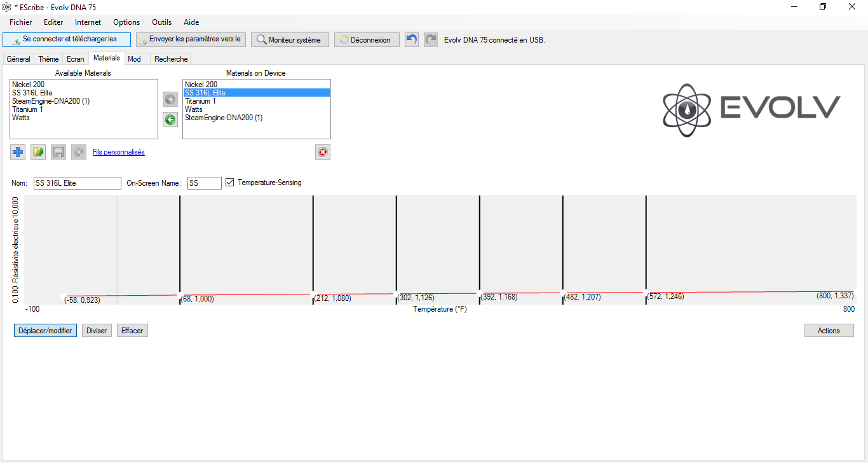
Task: Open the Actions button menu
Action: tap(829, 331)
